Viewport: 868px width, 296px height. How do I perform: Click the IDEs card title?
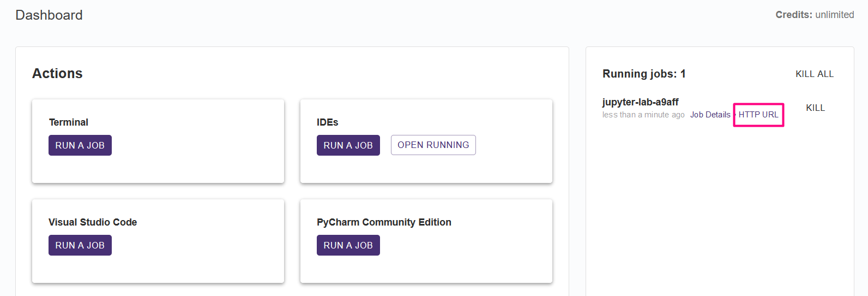pos(328,122)
